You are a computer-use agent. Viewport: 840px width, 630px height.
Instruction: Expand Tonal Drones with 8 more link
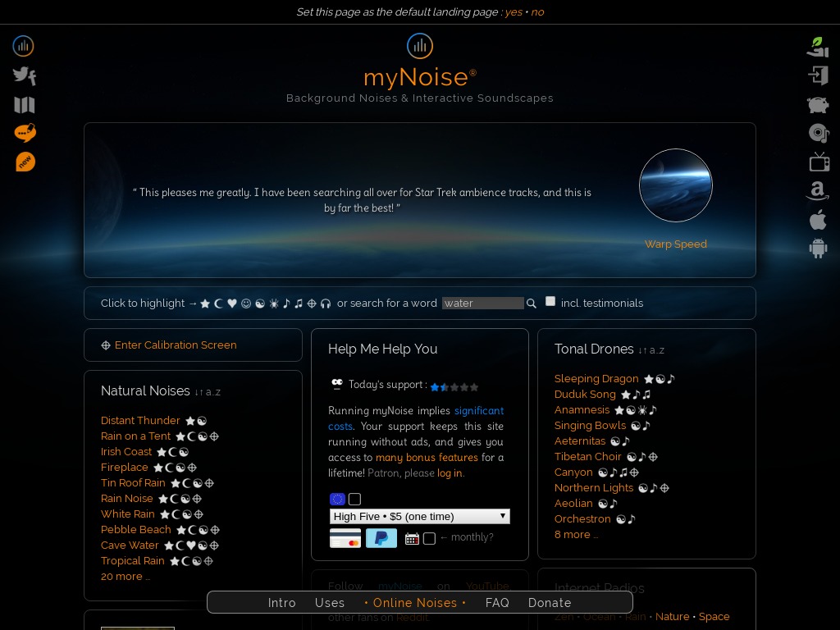point(576,535)
